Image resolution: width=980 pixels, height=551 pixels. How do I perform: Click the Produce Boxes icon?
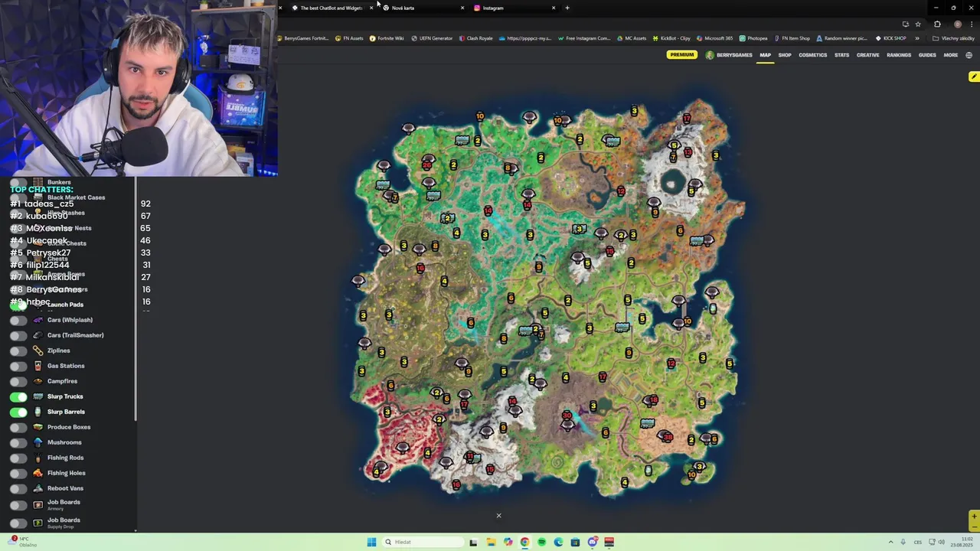tap(38, 427)
